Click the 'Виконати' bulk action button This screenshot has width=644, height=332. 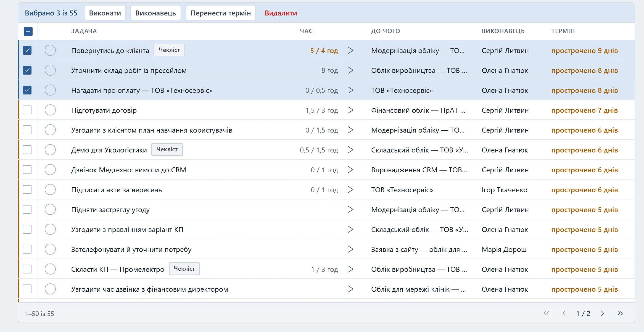(x=105, y=13)
